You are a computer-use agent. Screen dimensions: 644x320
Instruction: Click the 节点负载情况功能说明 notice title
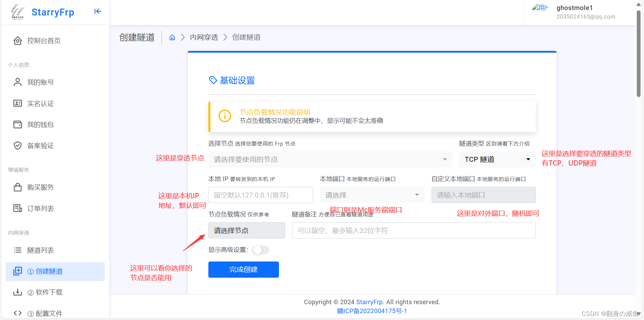coord(275,112)
